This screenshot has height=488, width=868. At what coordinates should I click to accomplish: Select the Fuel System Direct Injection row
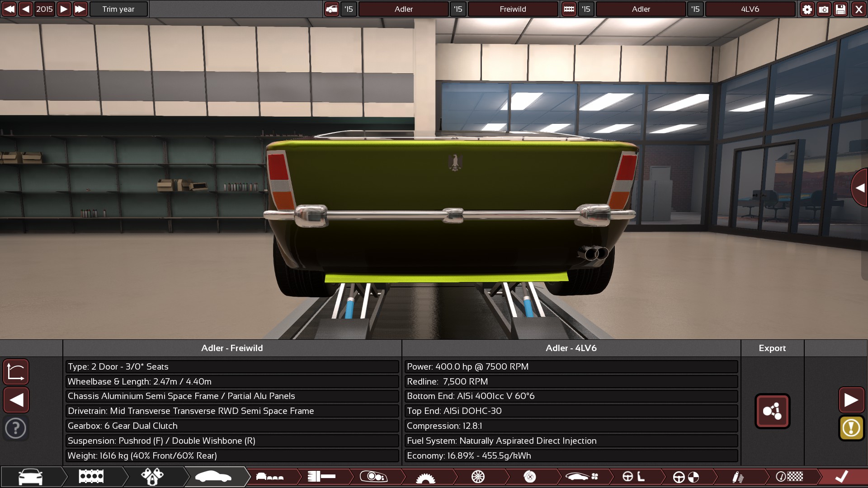(571, 441)
